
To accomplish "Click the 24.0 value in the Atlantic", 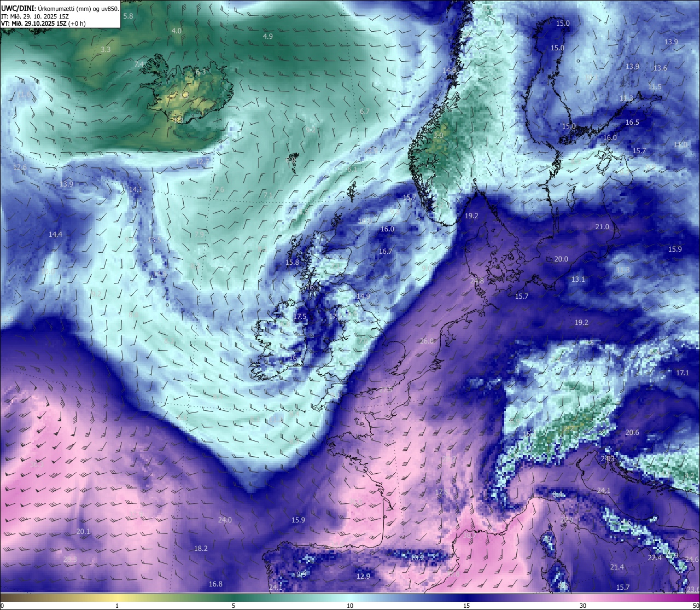I will point(225,520).
